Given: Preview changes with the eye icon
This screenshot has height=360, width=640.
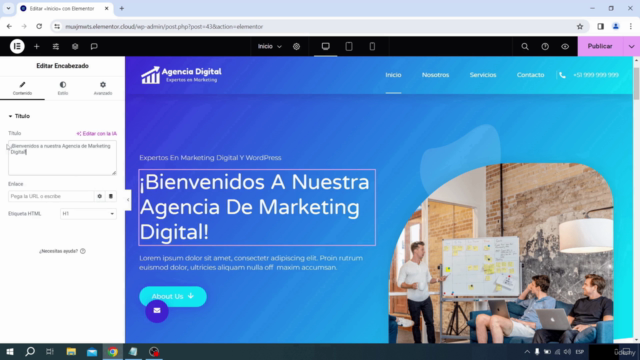Looking at the screenshot, I should click(565, 47).
